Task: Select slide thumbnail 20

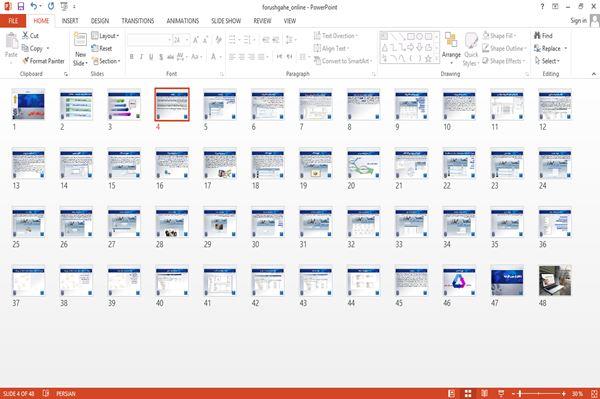Action: [364, 164]
